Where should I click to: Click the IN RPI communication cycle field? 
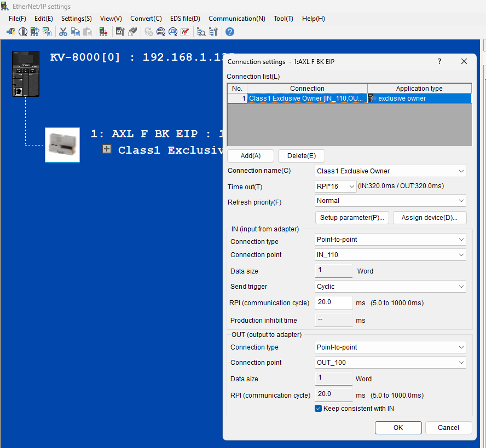pos(334,302)
